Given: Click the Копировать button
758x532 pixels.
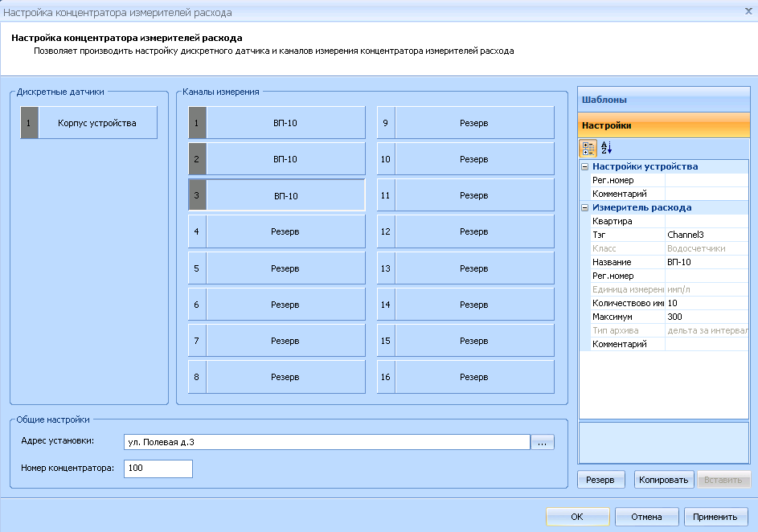Looking at the screenshot, I should click(663, 480).
